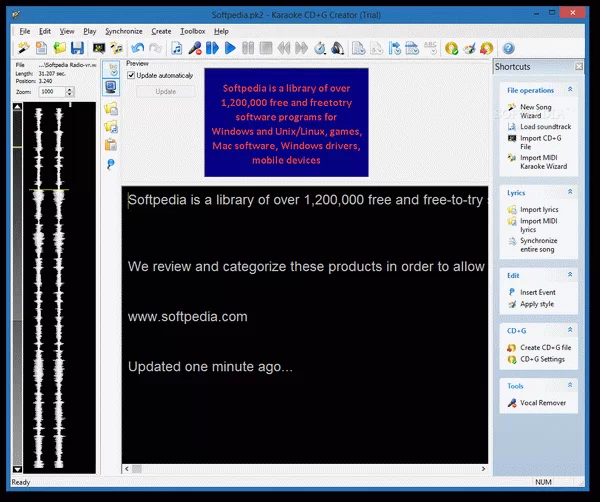
Task: Collapse the Edit shortcuts section
Action: pyautogui.click(x=570, y=275)
